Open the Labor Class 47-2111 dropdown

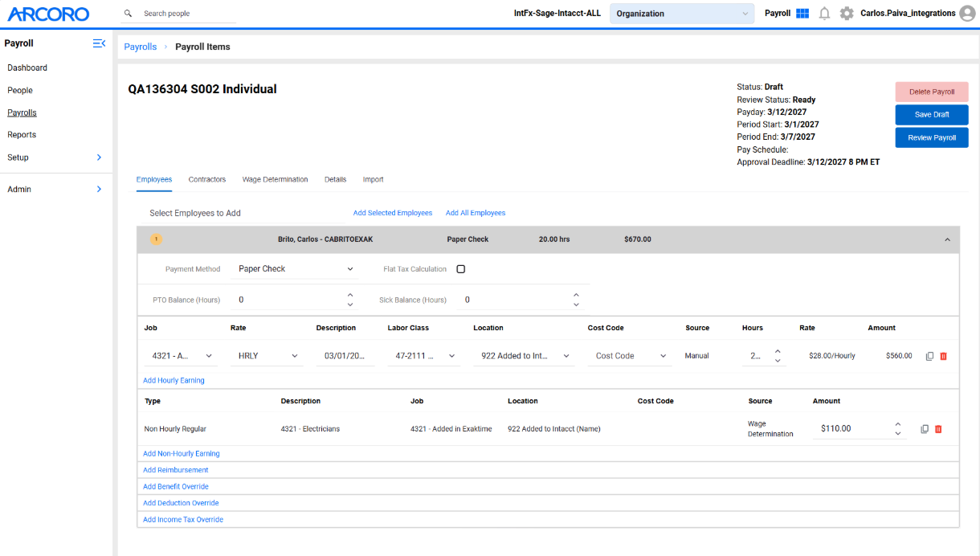coord(425,356)
